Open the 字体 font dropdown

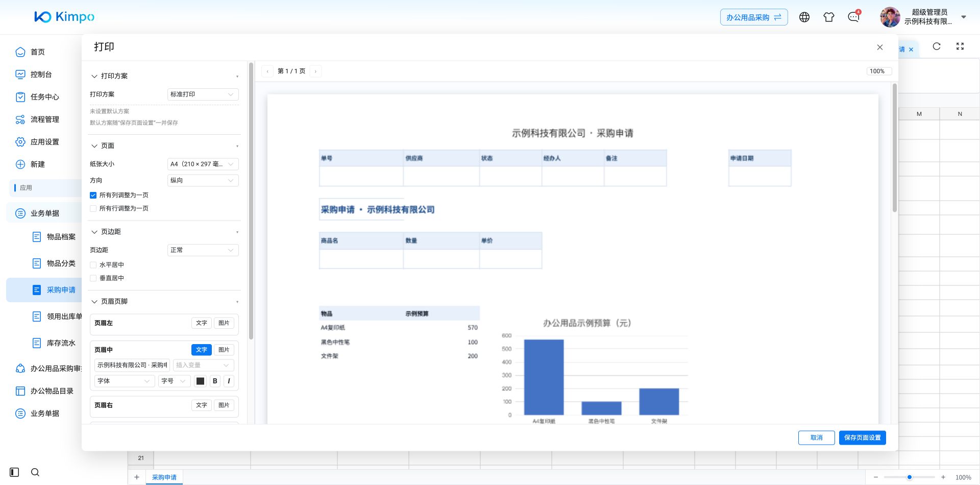coord(125,381)
